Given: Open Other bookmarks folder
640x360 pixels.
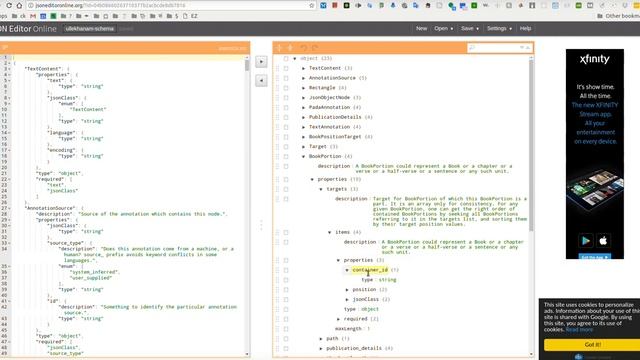Looking at the screenshot, I should 618,16.
